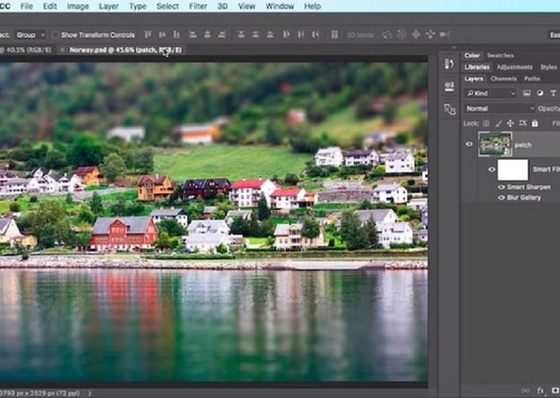
Task: Click the lock position move icon
Action: click(x=510, y=124)
